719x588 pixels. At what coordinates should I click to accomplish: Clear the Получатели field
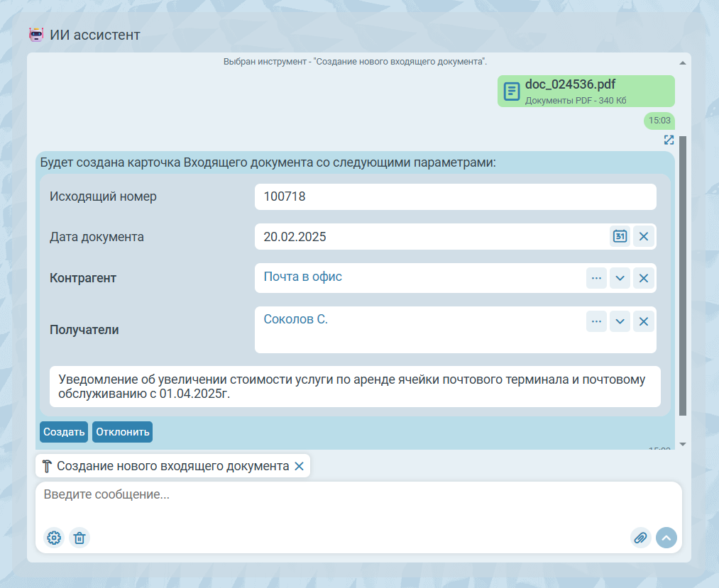(644, 321)
